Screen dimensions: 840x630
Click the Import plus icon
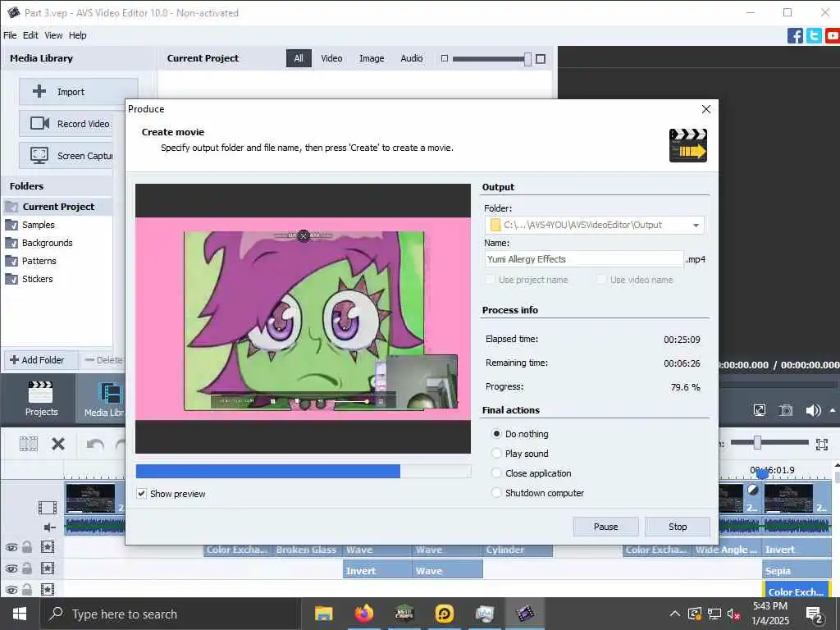39,91
